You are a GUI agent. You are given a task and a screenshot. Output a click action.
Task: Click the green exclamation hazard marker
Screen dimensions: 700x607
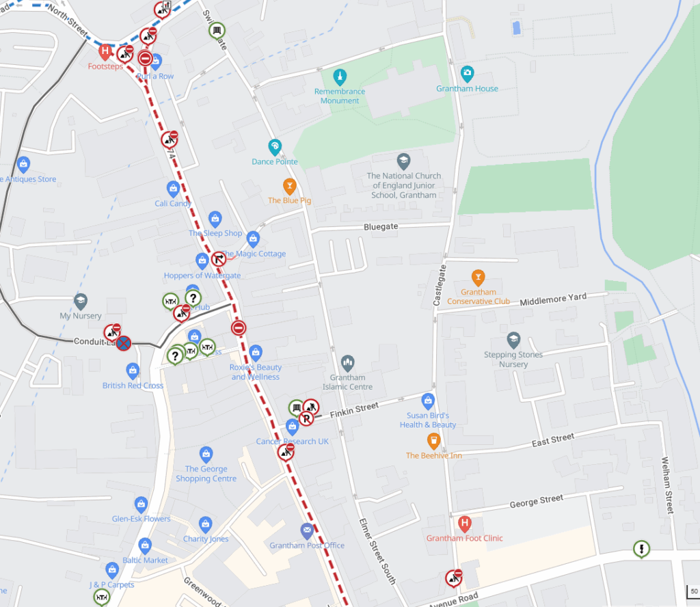tap(641, 549)
